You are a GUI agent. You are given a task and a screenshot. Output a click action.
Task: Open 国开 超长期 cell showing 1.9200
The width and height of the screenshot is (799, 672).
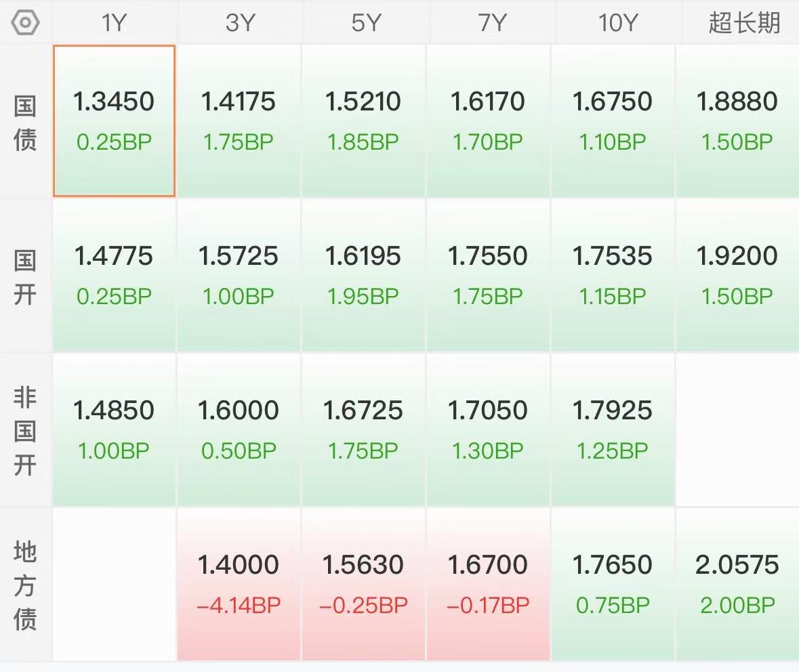pos(737,275)
